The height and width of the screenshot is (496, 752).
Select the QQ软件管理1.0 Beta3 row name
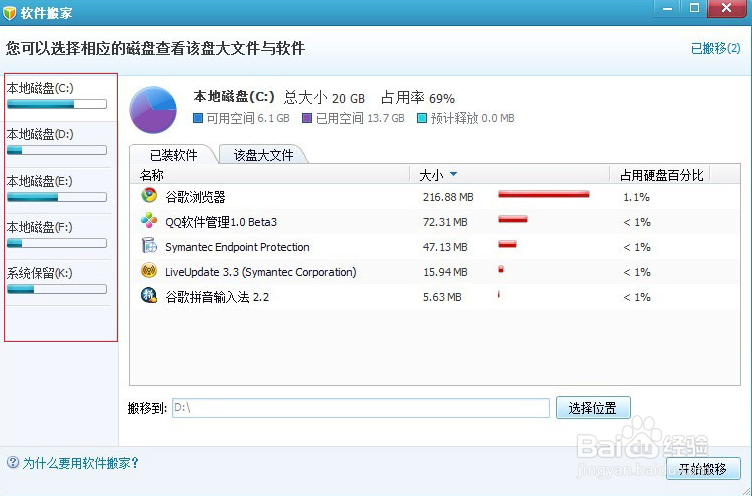(221, 222)
